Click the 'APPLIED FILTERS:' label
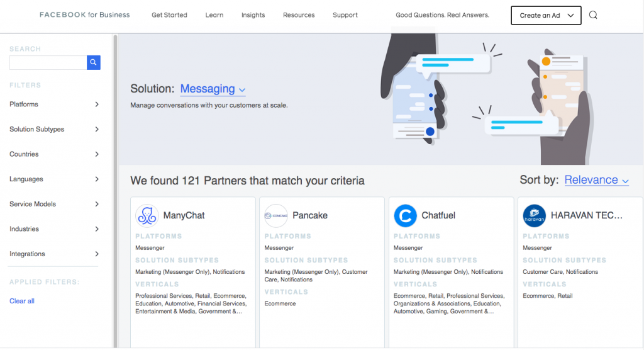The width and height of the screenshot is (644, 350). tap(45, 282)
